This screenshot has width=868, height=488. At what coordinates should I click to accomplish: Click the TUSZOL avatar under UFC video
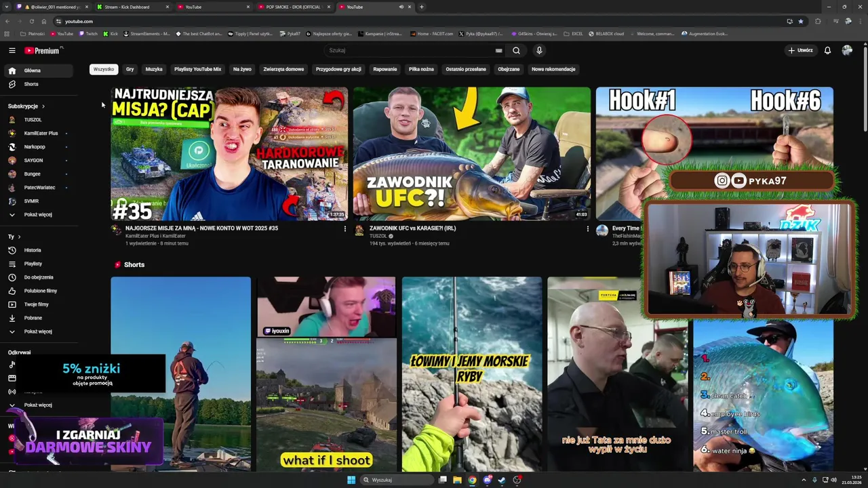pyautogui.click(x=359, y=230)
